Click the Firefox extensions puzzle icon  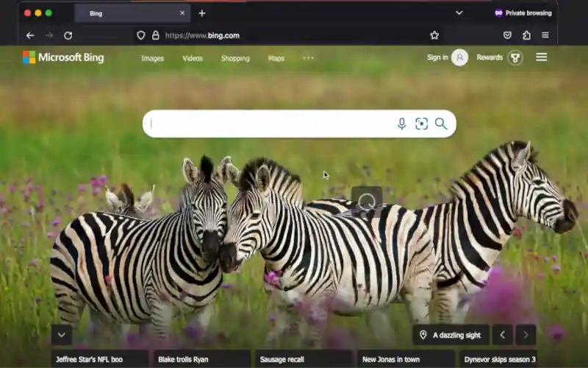point(526,35)
